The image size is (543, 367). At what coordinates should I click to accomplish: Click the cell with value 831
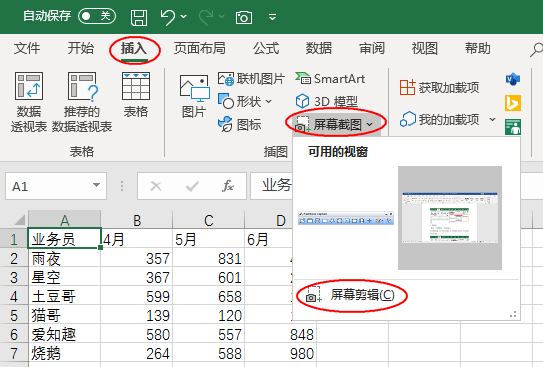coord(209,258)
